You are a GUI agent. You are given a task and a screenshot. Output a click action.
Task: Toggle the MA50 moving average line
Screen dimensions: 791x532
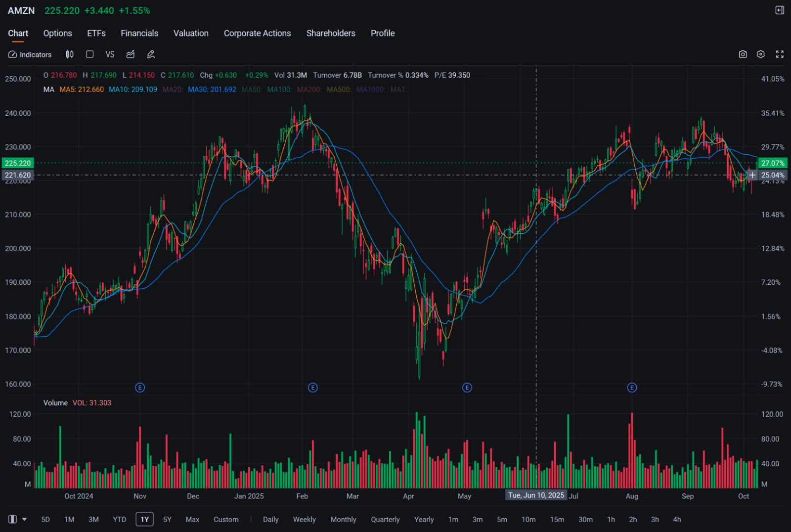[252, 89]
